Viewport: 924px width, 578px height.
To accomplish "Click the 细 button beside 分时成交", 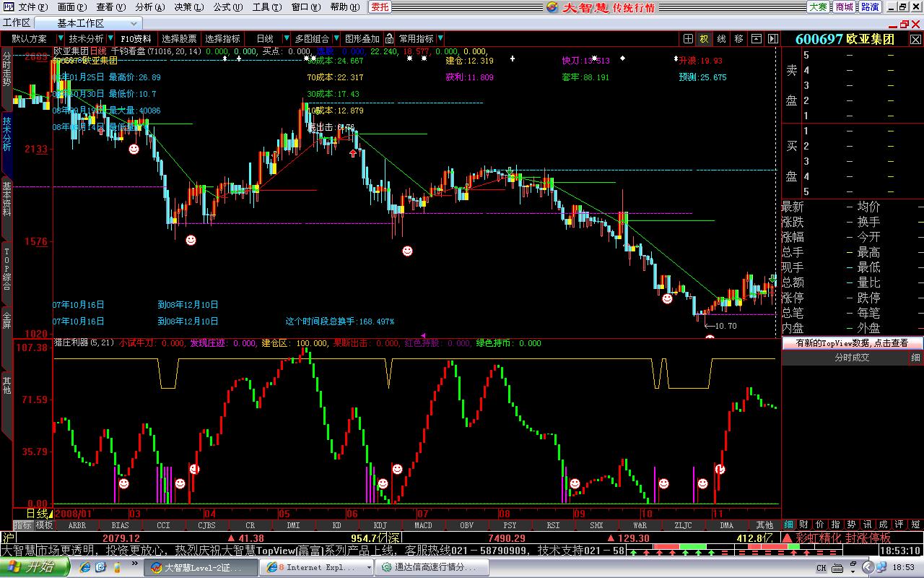I will pos(915,358).
